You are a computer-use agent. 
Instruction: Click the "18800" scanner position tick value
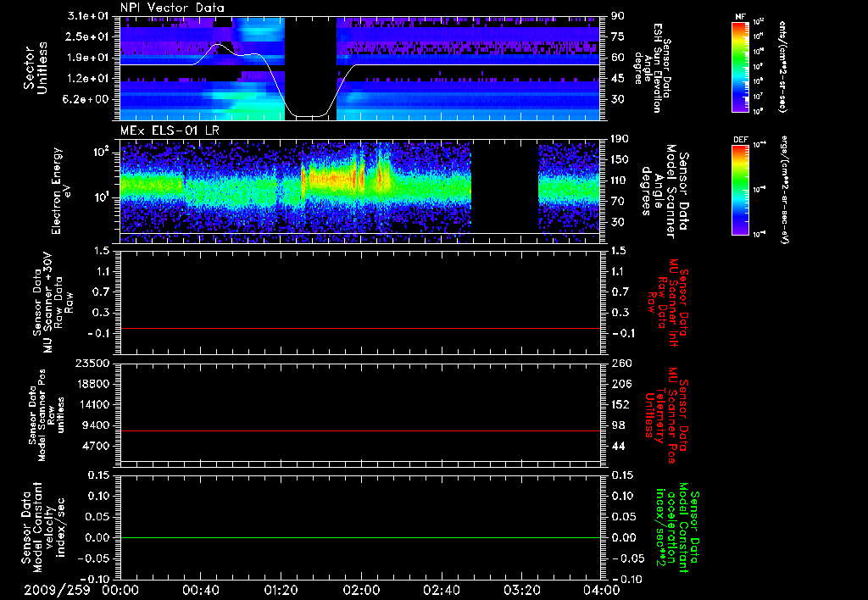click(93, 384)
